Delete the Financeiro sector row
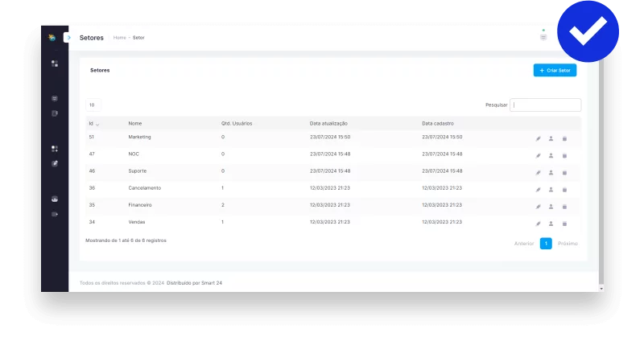Image resolution: width=644 pixels, height=349 pixels. [x=564, y=207]
